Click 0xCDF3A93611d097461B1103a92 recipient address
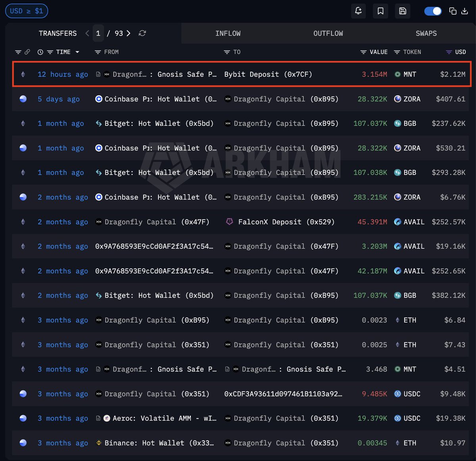476x461 pixels. pos(283,394)
